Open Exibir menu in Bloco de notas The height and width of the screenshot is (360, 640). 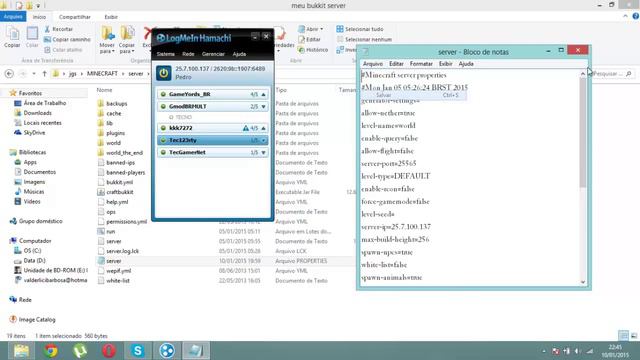tap(445, 64)
